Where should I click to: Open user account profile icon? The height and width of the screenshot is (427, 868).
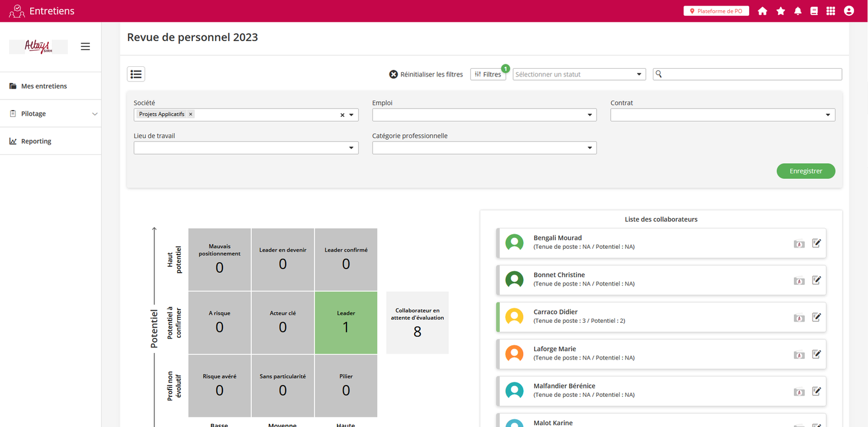[849, 11]
